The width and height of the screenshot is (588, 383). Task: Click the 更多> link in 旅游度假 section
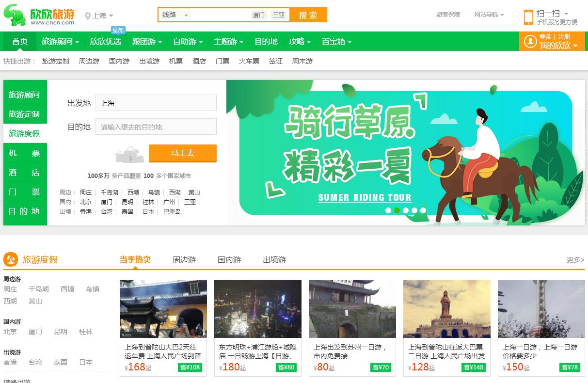pos(575,260)
